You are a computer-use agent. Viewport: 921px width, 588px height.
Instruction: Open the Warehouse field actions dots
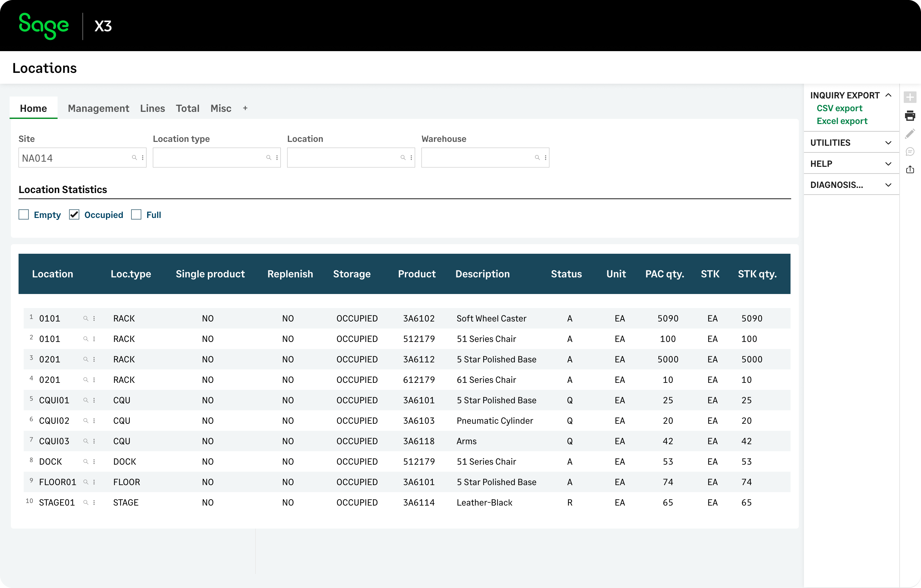tap(546, 158)
